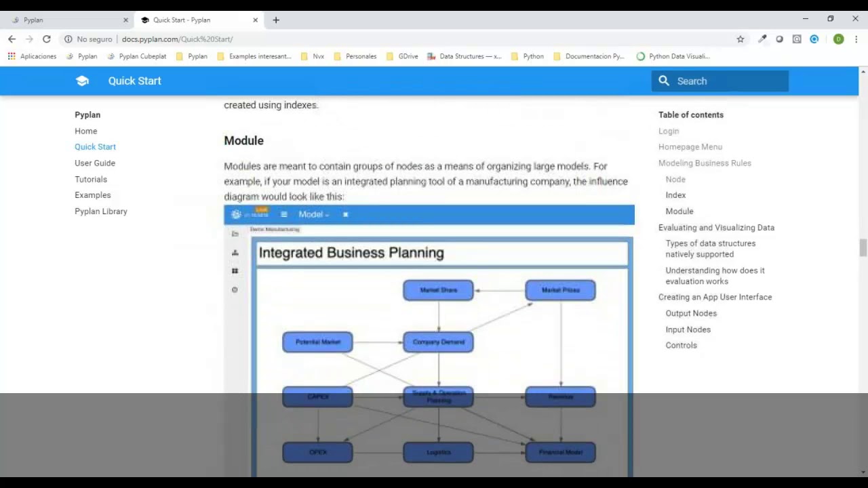Open User Guide in left navigation
This screenshot has height=488, width=868.
(x=95, y=163)
